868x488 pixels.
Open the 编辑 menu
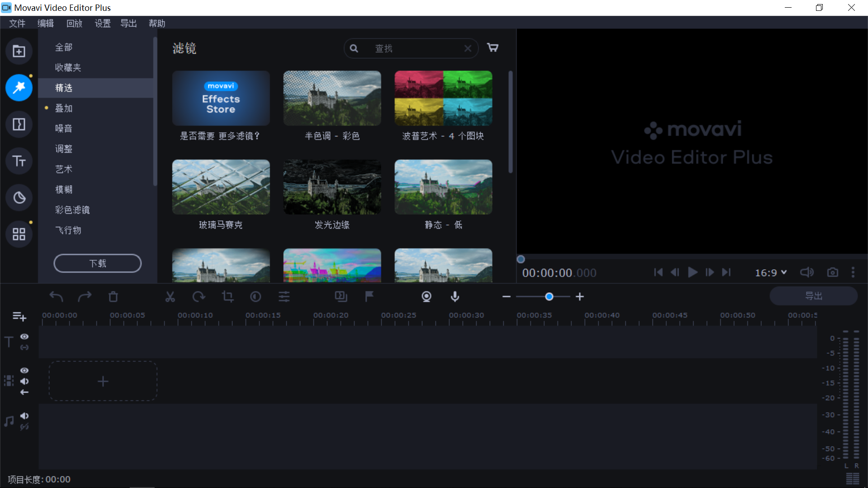pos(46,23)
